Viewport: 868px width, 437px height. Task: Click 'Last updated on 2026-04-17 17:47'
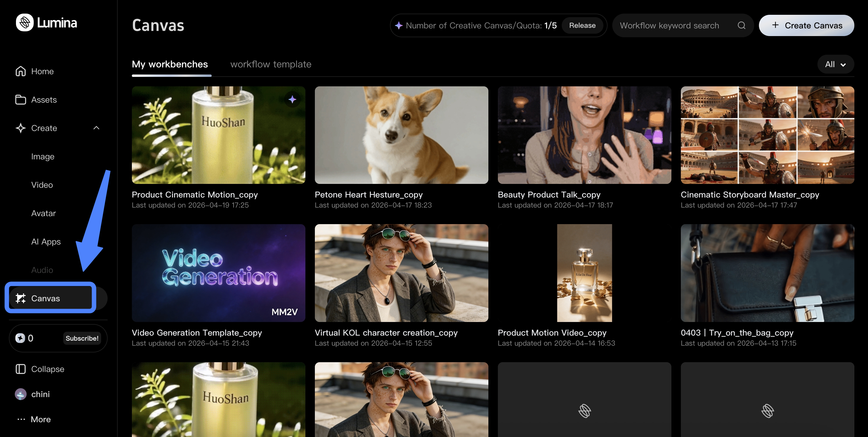point(739,205)
